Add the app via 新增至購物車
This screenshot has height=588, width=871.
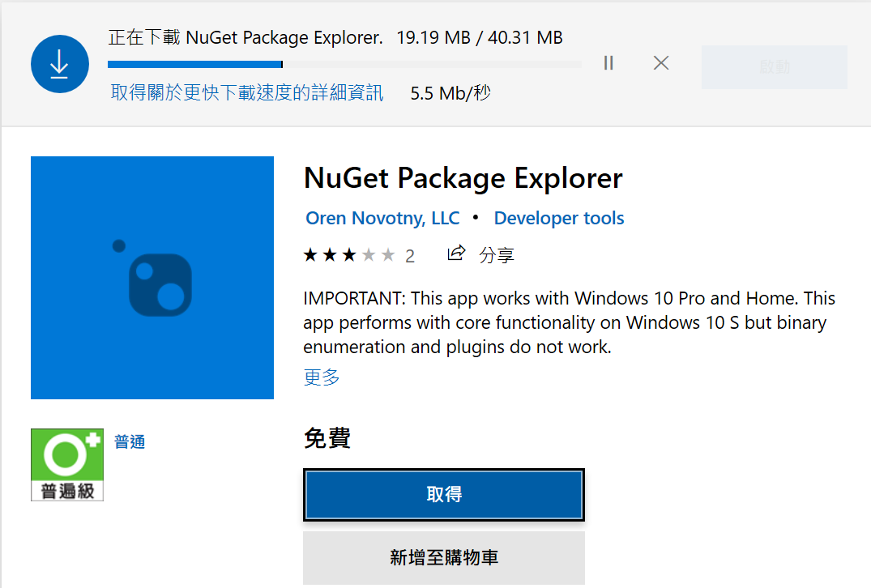[x=443, y=557]
